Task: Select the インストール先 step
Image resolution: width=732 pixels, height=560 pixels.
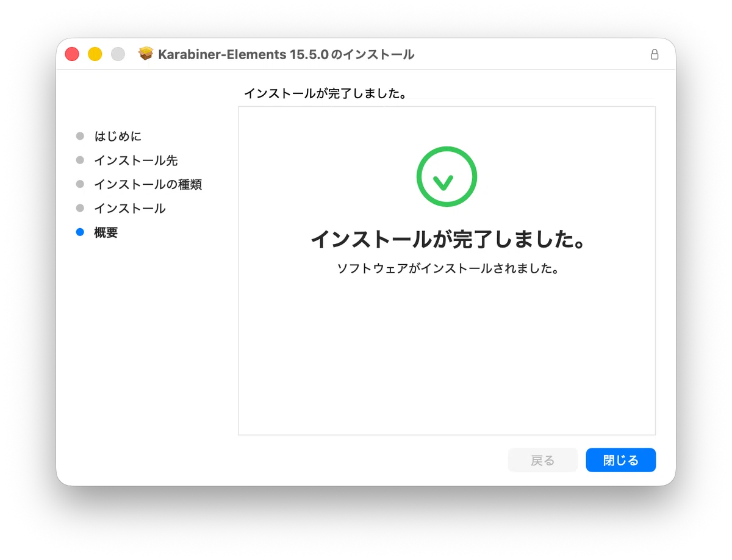Action: click(x=136, y=160)
